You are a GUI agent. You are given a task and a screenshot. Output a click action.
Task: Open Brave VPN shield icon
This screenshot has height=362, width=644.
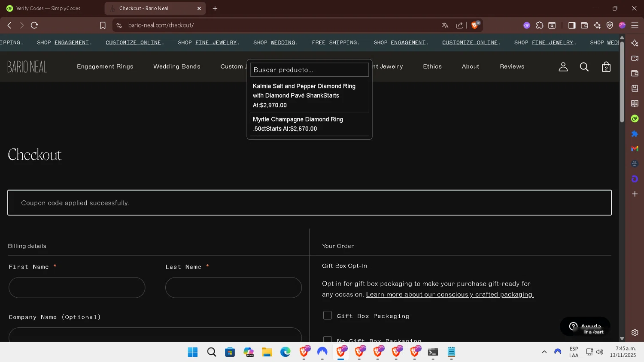(x=610, y=25)
